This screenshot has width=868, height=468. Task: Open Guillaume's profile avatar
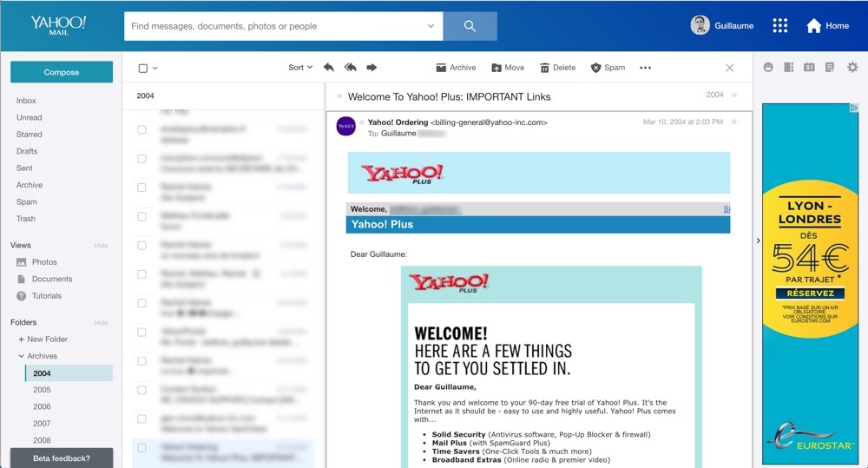[x=700, y=25]
